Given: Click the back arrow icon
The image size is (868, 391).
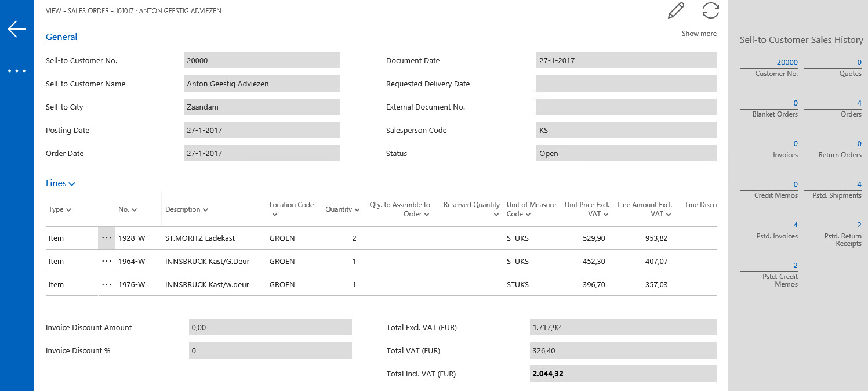Looking at the screenshot, I should [x=17, y=29].
